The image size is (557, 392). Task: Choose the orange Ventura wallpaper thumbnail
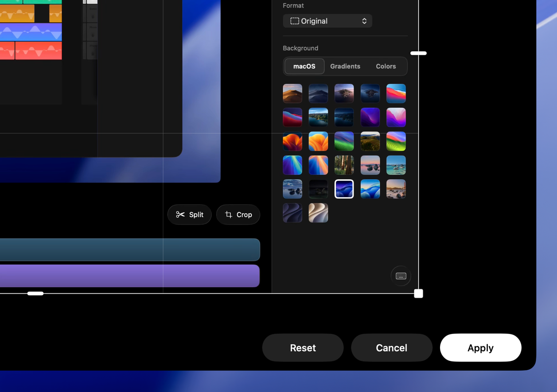[318, 141]
